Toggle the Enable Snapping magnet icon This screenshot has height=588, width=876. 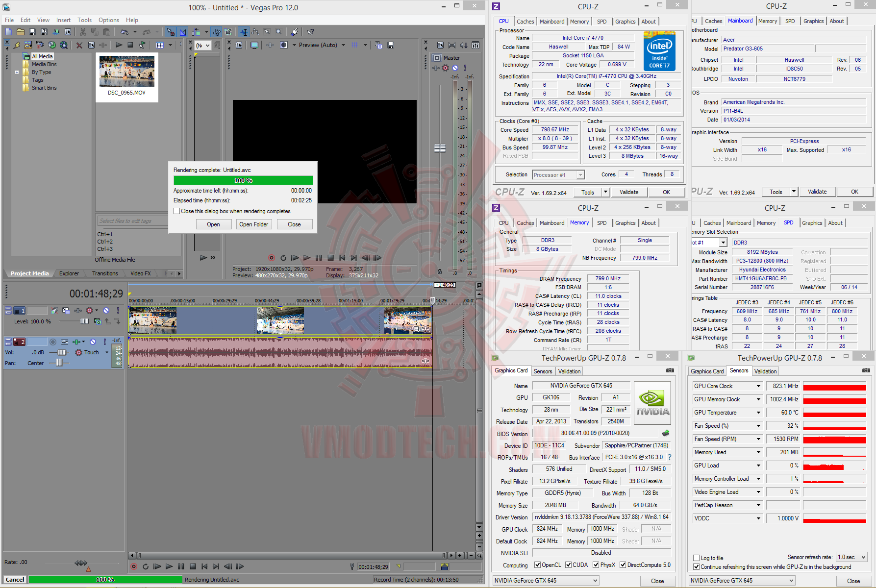point(171,32)
